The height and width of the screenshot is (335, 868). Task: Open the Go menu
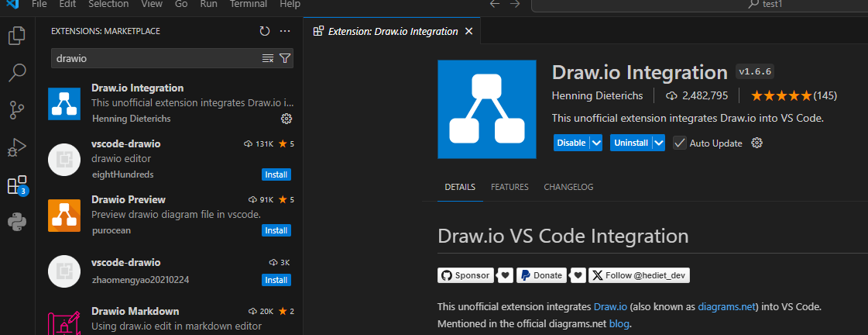tap(181, 4)
